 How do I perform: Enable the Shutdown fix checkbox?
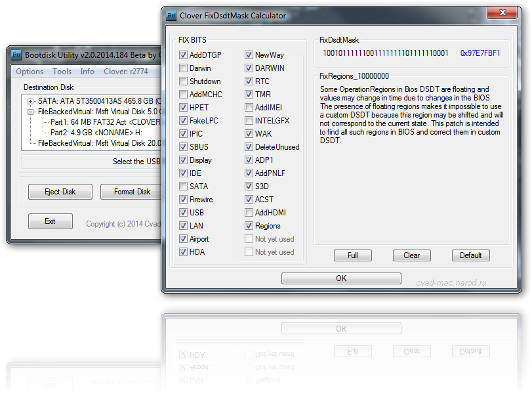coord(183,81)
